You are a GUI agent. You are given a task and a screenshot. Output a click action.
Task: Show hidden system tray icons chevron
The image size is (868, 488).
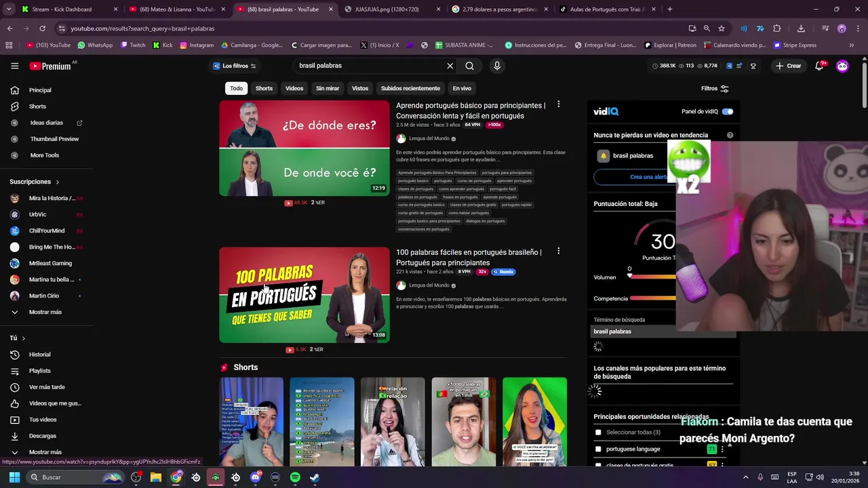click(745, 477)
